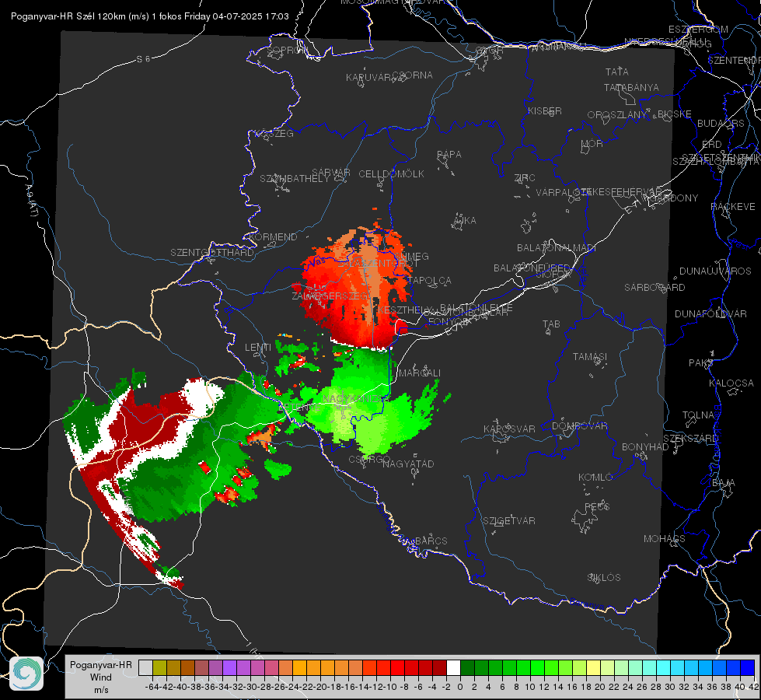Click the S 6 road label

pos(143,59)
